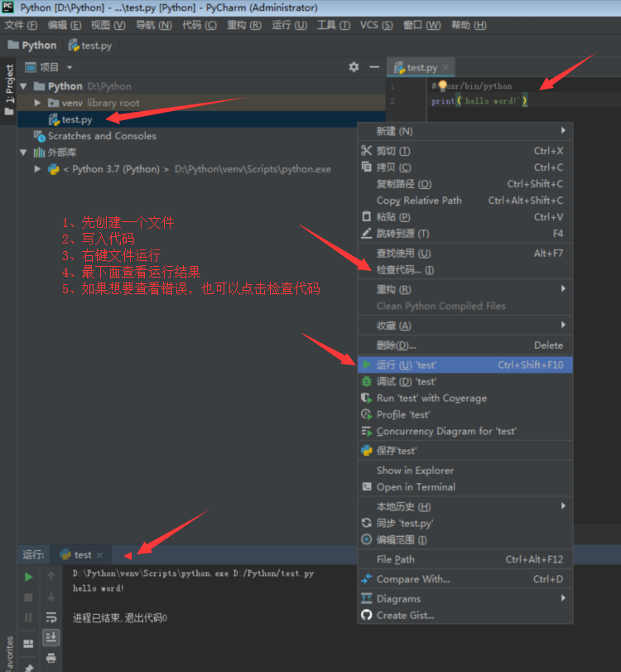This screenshot has width=621, height=672.
Task: Click the green rerun button in run panel
Action: 28,577
